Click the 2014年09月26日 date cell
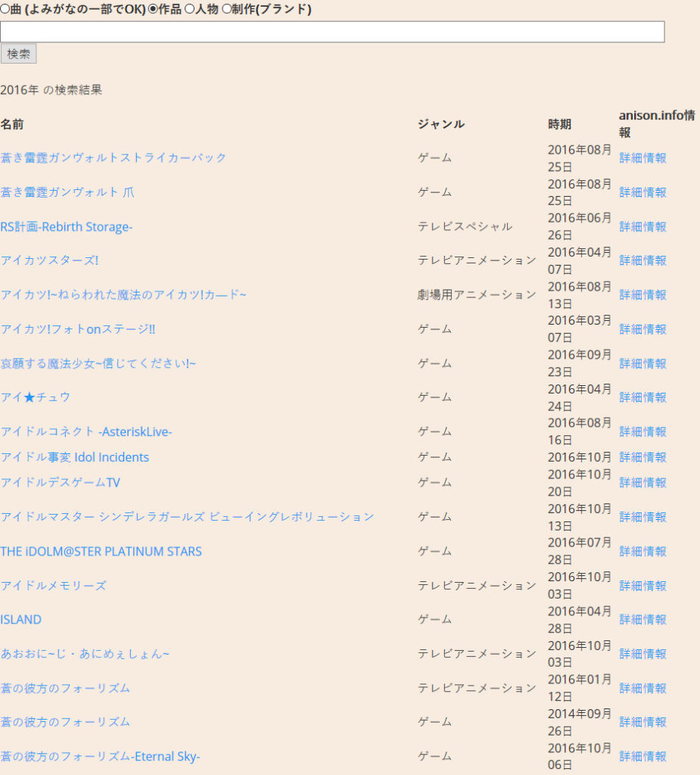 pyautogui.click(x=580, y=722)
